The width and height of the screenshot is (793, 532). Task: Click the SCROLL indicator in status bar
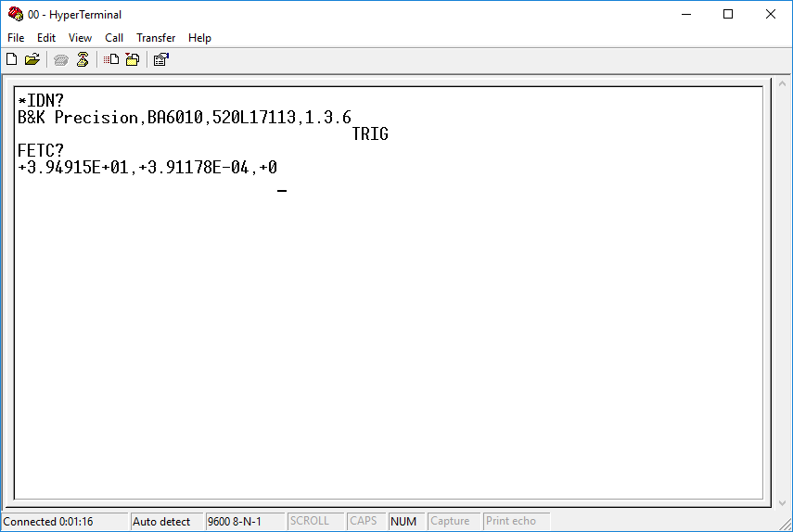pos(315,521)
